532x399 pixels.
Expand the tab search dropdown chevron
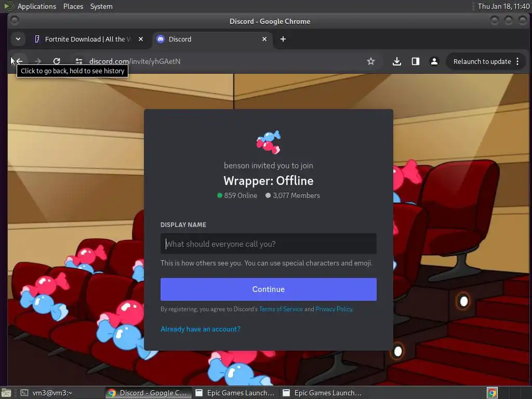pos(18,39)
